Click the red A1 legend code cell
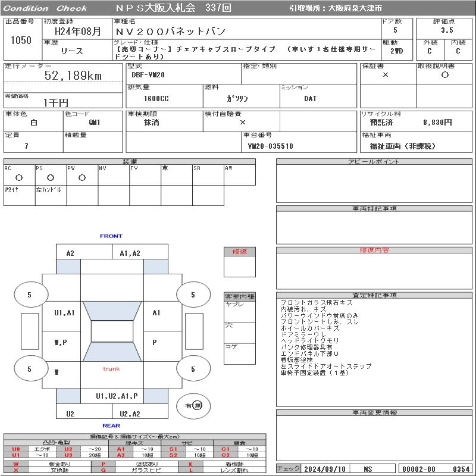The height and width of the screenshot is (476, 476). pos(120,449)
